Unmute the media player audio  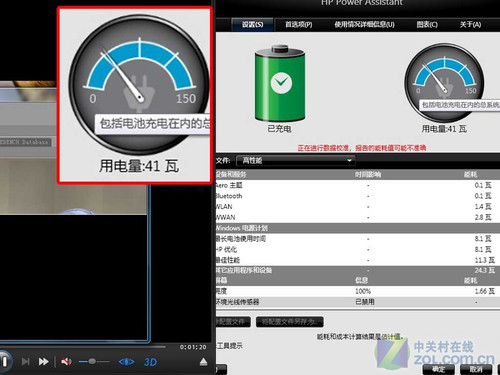click(66, 362)
